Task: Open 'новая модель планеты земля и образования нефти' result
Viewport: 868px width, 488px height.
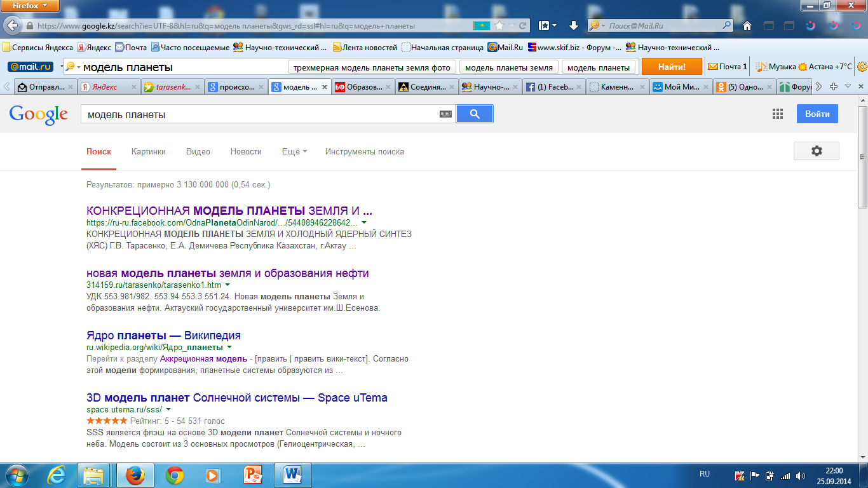Action: pos(227,273)
